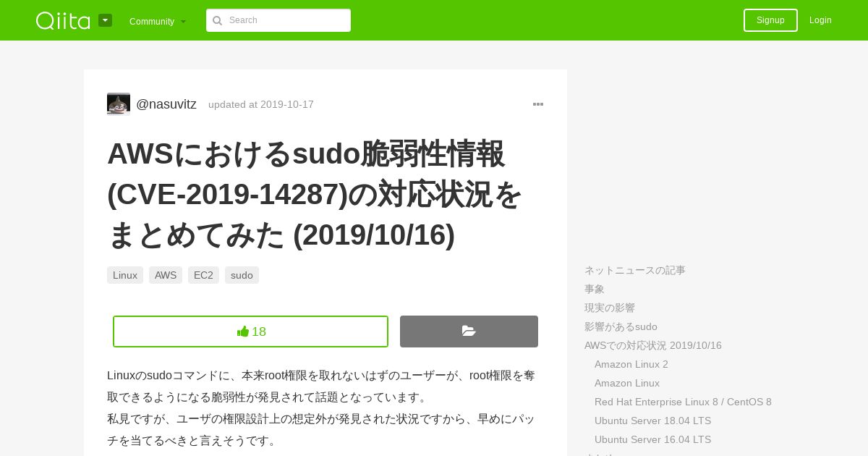
Task: Go to Amazon Linux 2 subsection
Action: click(x=631, y=364)
